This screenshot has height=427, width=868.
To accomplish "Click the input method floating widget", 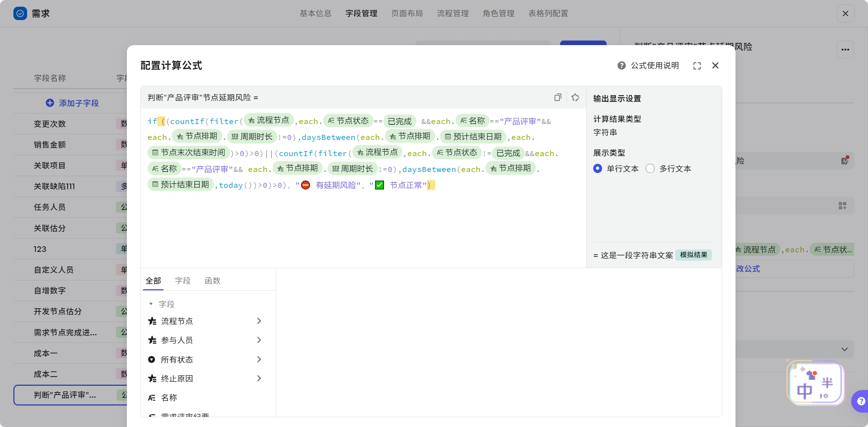I will click(x=816, y=383).
